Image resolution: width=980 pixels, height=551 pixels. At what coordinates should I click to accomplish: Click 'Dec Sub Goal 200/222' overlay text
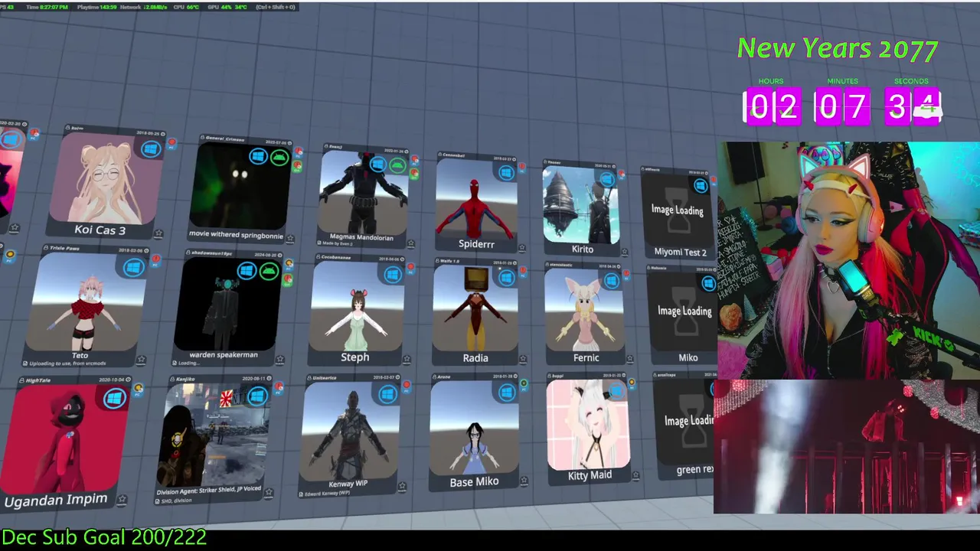point(104,537)
